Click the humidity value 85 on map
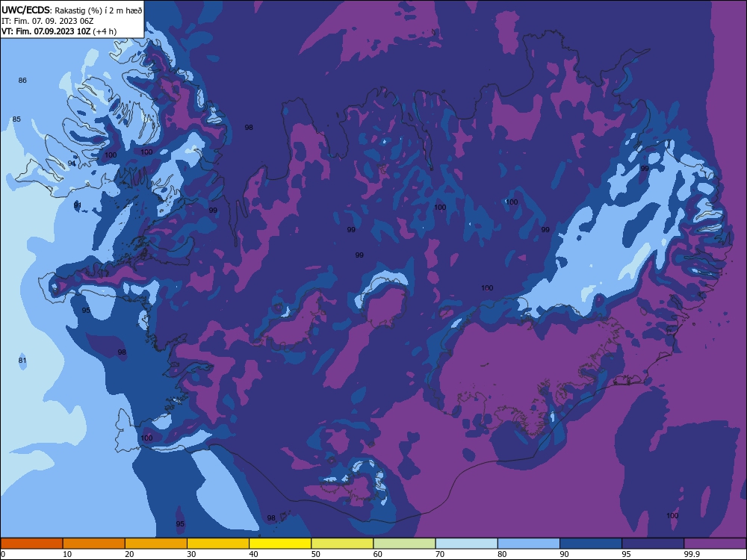The height and width of the screenshot is (560, 747). click(x=16, y=119)
